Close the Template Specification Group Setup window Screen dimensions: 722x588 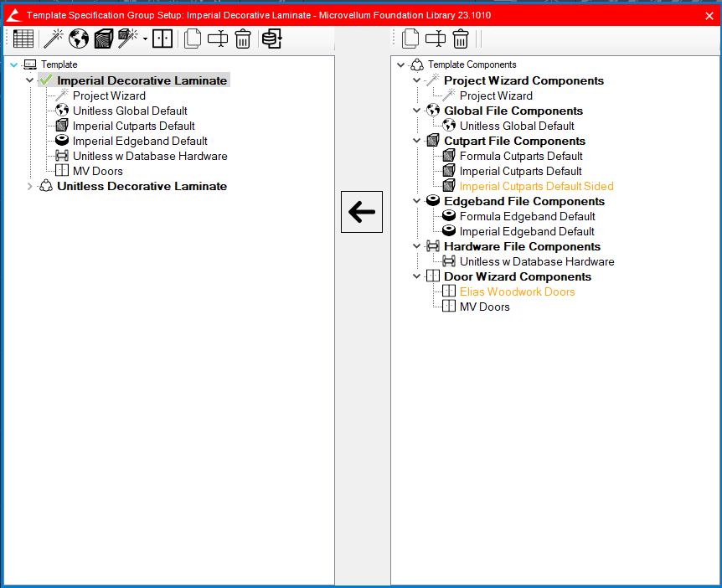pos(709,15)
